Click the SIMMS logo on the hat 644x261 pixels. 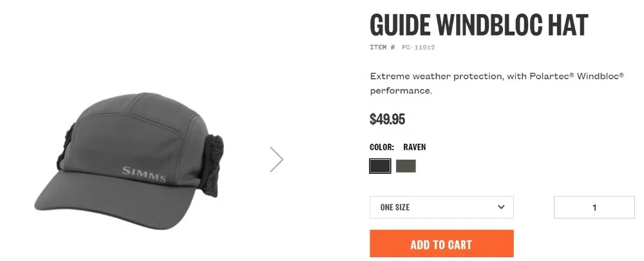[x=144, y=174]
